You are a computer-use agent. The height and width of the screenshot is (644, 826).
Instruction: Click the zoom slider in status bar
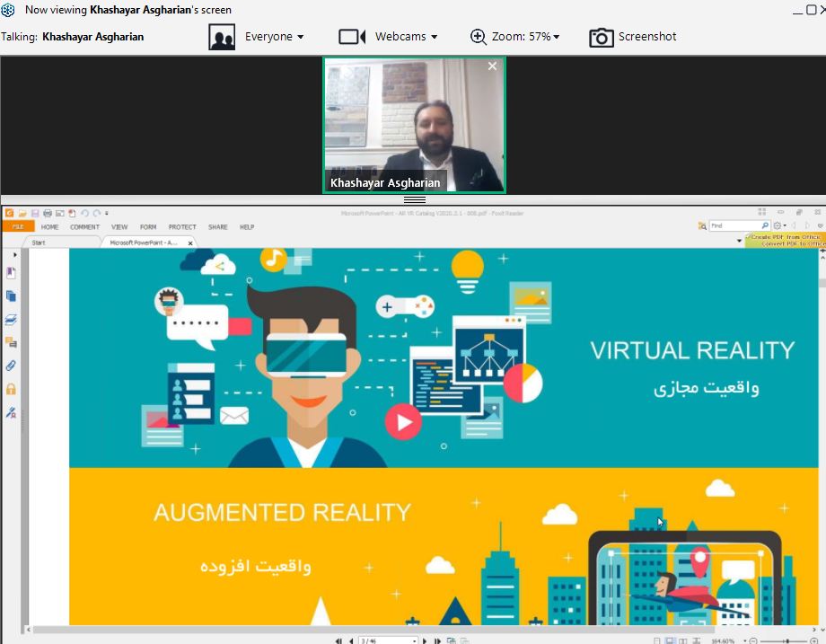tap(788, 640)
